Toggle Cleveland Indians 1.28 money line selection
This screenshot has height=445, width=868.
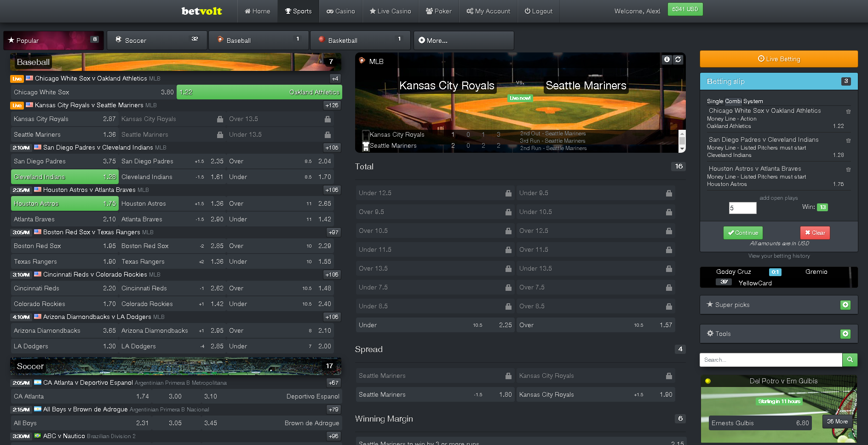point(65,177)
